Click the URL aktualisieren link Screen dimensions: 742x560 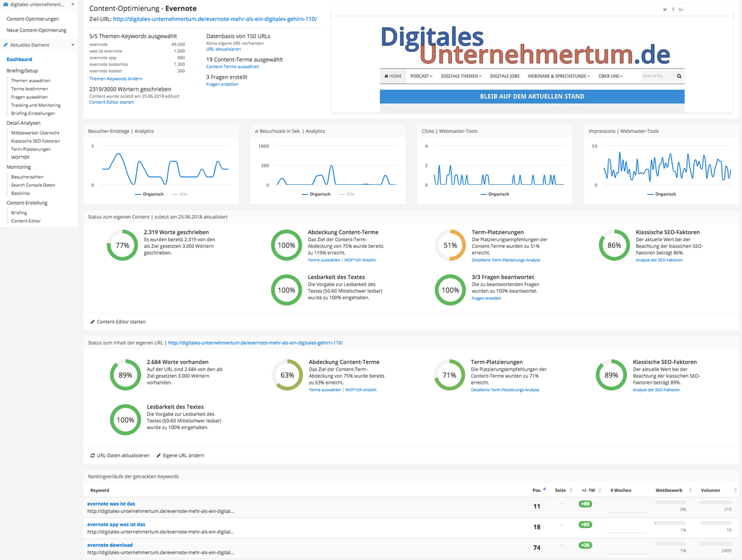click(224, 49)
